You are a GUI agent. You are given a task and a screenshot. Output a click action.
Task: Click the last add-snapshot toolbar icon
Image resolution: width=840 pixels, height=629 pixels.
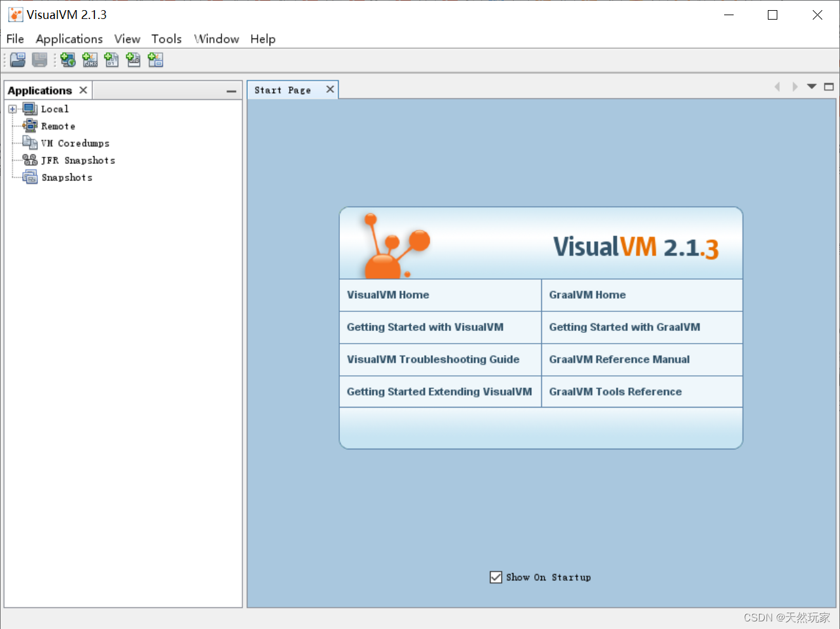[x=155, y=60]
